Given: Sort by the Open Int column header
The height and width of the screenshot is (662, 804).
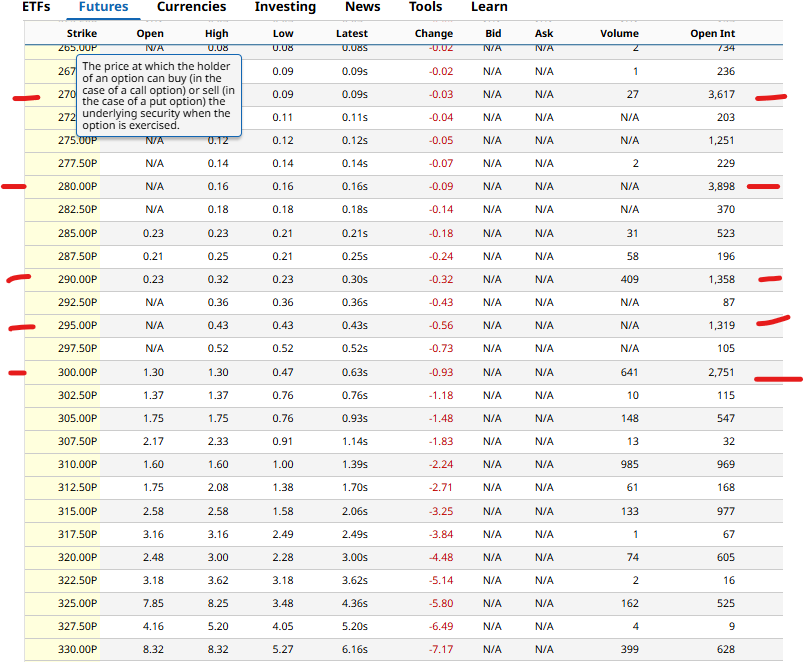Looking at the screenshot, I should pyautogui.click(x=713, y=34).
